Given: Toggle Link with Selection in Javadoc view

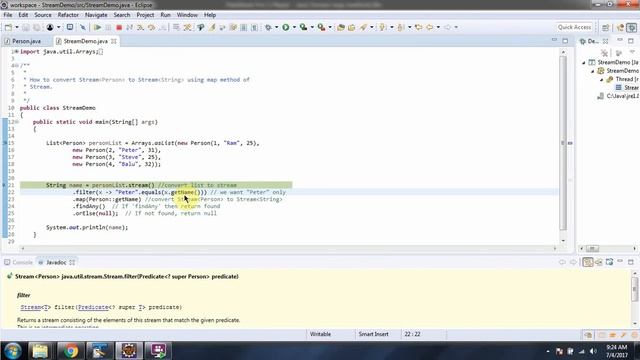Looking at the screenshot, I should click(588, 262).
